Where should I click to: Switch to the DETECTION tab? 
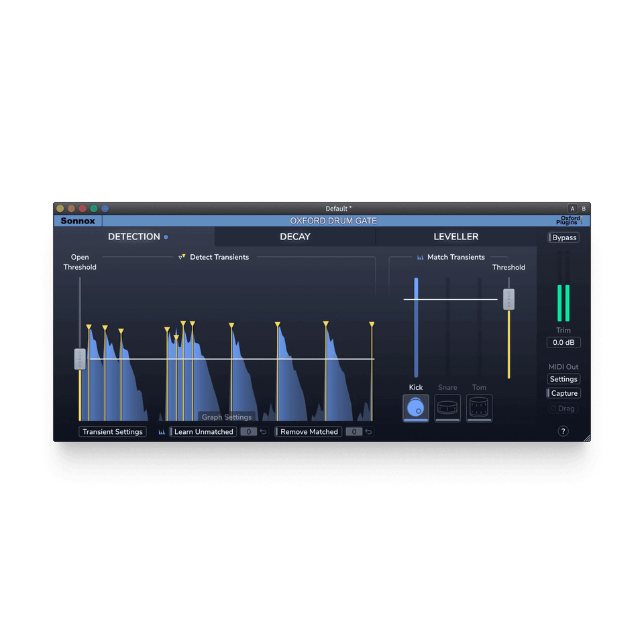(x=134, y=237)
